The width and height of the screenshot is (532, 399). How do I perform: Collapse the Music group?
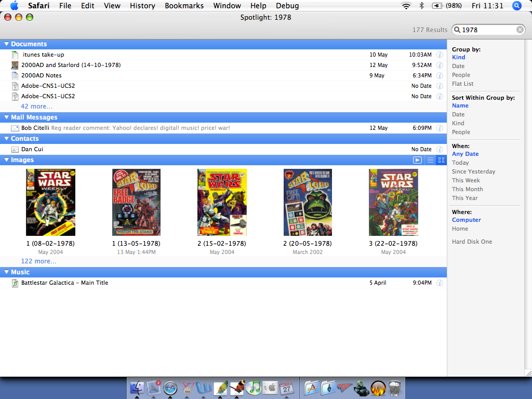(6, 272)
